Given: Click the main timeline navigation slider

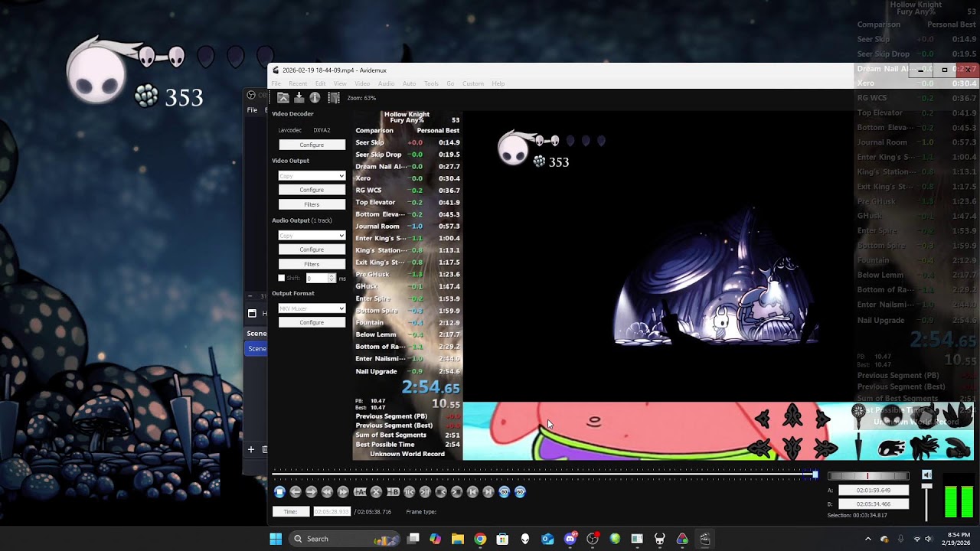Looking at the screenshot, I should tap(545, 474).
